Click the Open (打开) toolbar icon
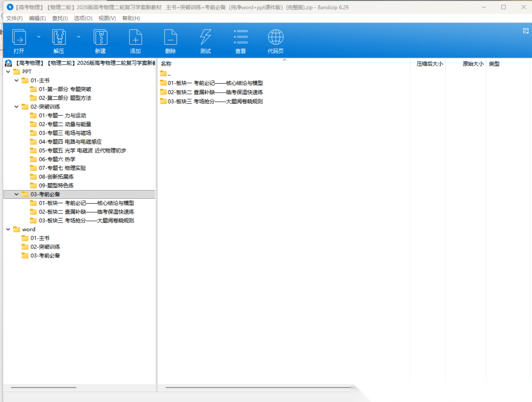The height and width of the screenshot is (402, 532). point(19,37)
